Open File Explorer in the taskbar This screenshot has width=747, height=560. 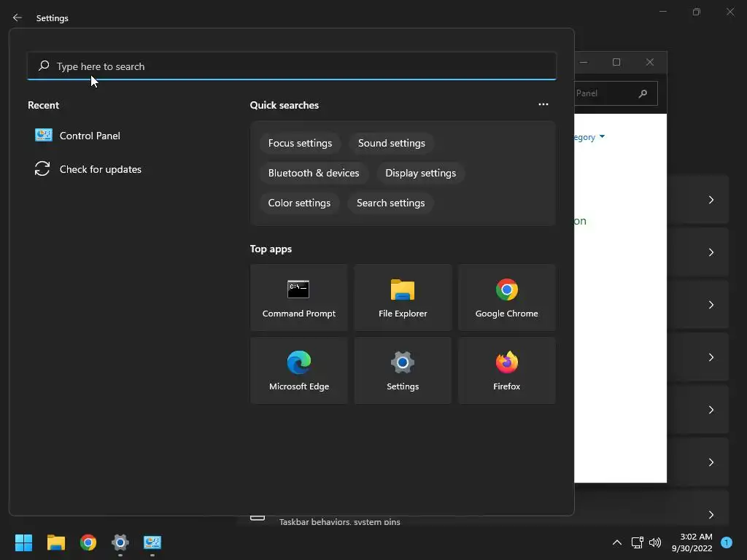coord(55,542)
